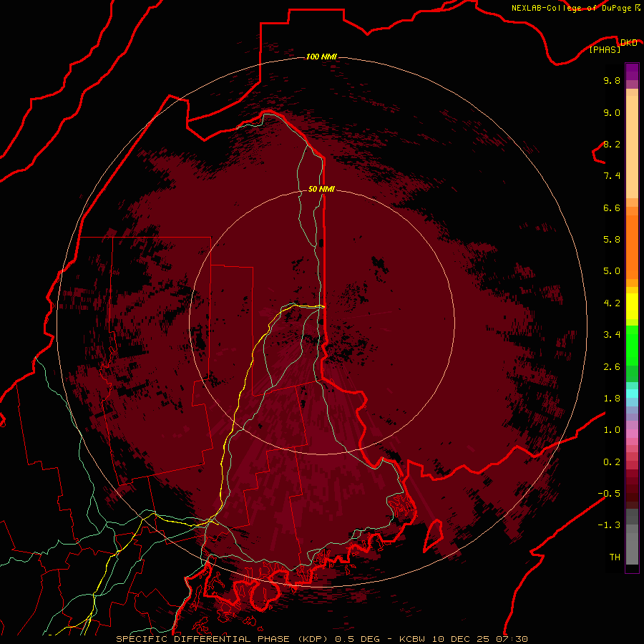Screen dimensions: 644x644
Task: Click the 1.8 legend value
Action: coord(612,399)
